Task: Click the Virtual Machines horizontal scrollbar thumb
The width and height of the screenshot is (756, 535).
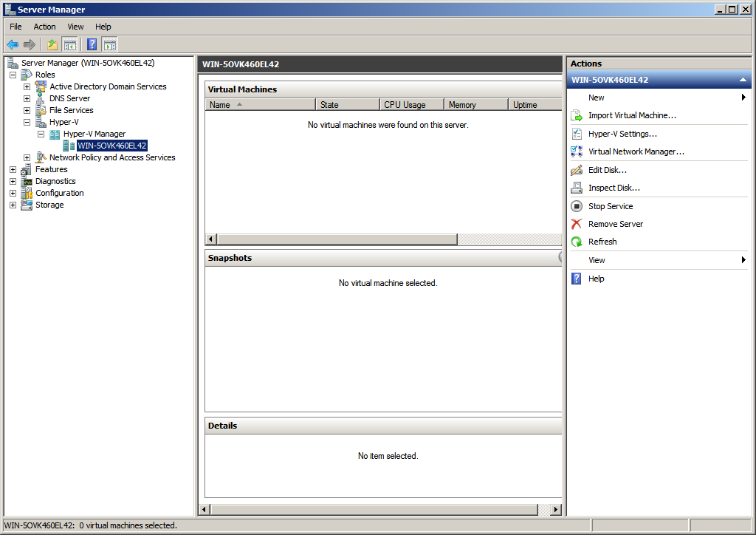Action: click(337, 239)
